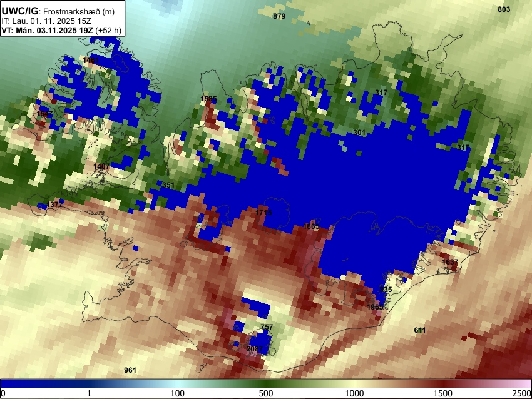Click the 1715 value label
The image size is (532, 399).
pyautogui.click(x=263, y=213)
